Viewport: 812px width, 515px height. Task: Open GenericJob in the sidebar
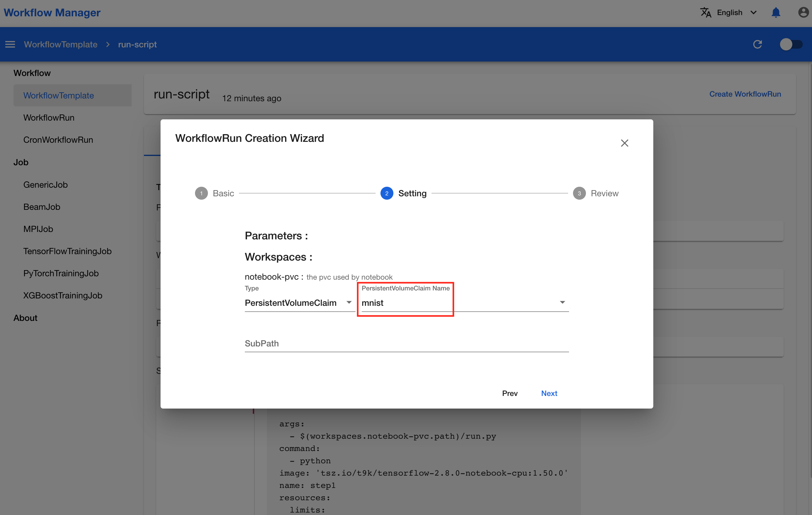pos(46,185)
